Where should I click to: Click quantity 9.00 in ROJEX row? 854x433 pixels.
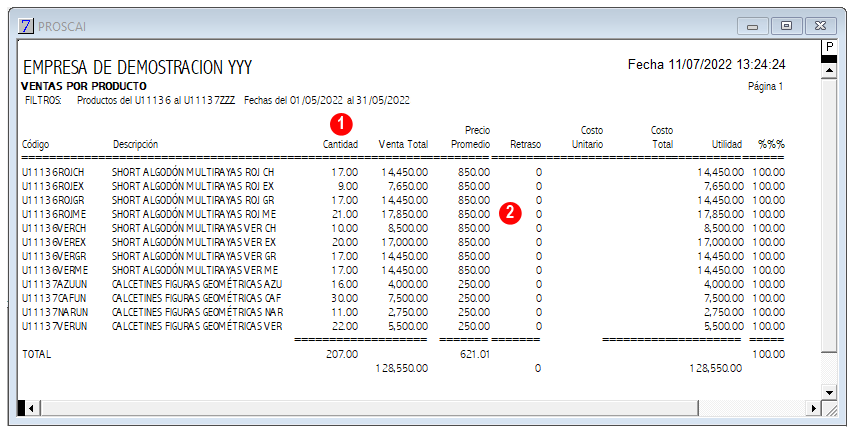[348, 186]
